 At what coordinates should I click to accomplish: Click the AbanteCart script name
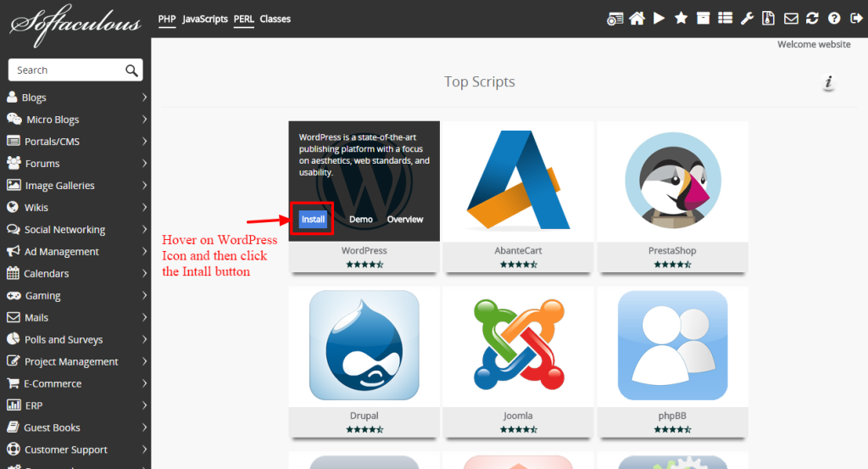(x=518, y=250)
